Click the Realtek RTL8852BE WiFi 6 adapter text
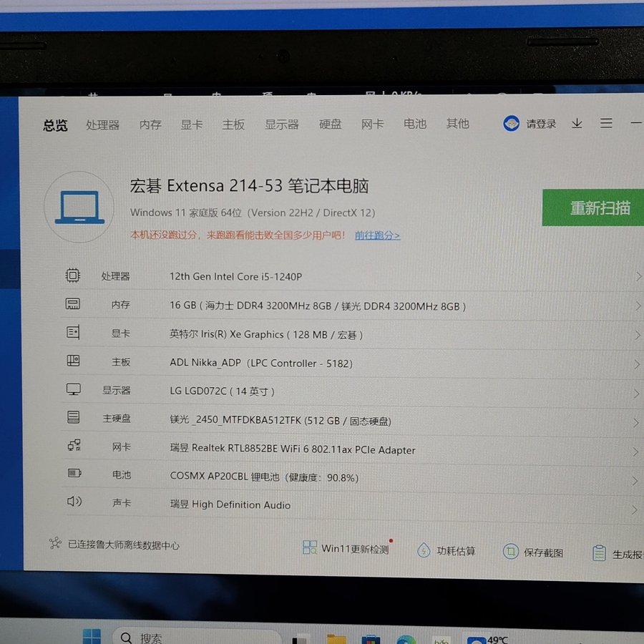The height and width of the screenshot is (644, 644). click(x=293, y=449)
